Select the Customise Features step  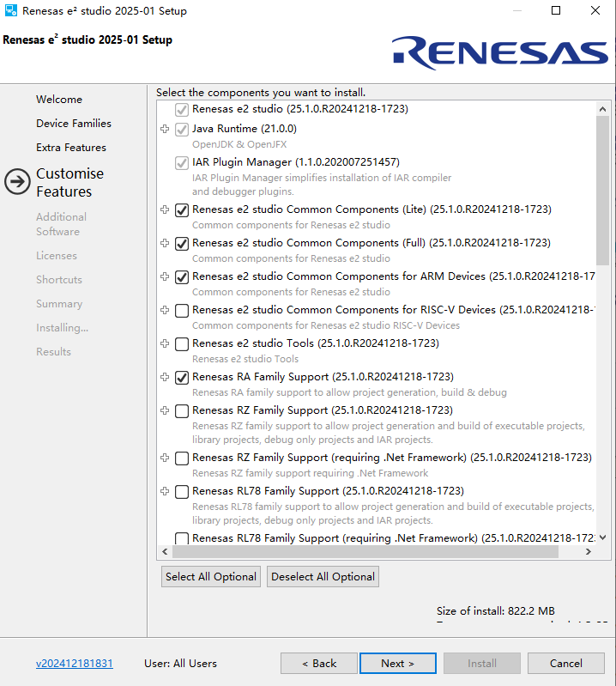pos(70,182)
